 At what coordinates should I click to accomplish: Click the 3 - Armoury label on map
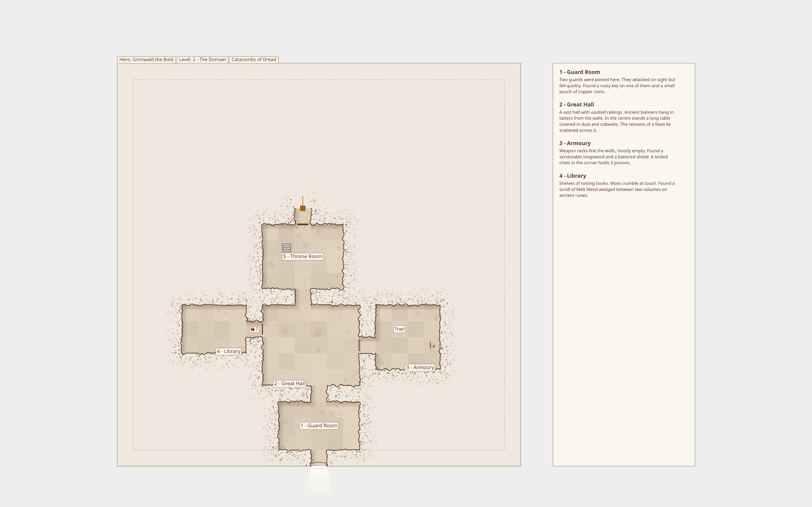[420, 367]
